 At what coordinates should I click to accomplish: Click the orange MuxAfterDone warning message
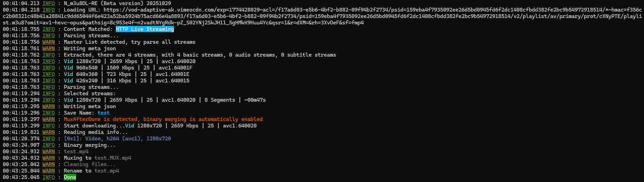(x=163, y=119)
